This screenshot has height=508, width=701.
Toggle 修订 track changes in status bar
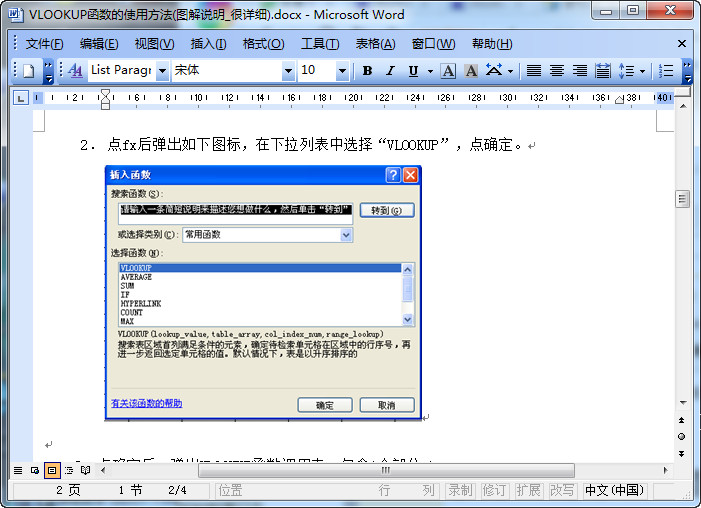(494, 490)
